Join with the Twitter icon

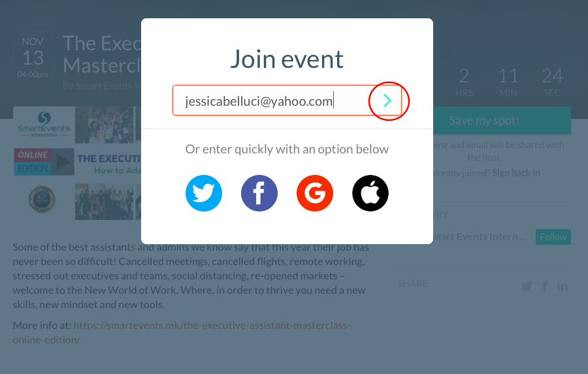point(204,193)
